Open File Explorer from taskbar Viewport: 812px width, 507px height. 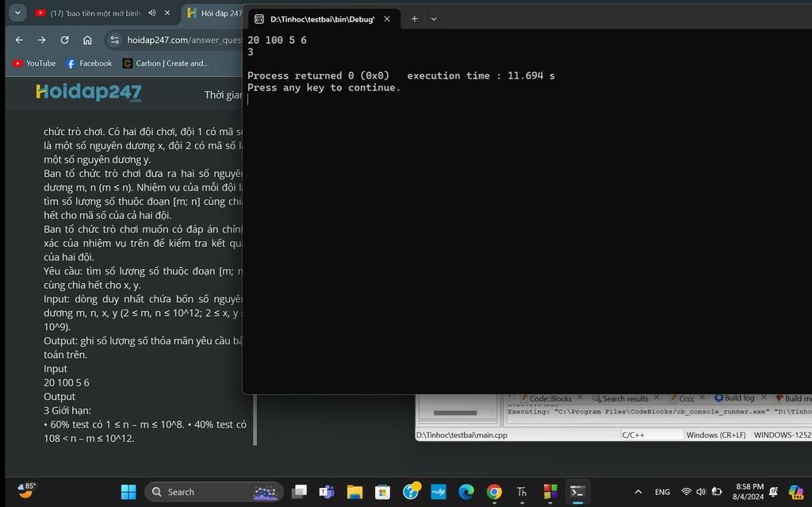[354, 492]
